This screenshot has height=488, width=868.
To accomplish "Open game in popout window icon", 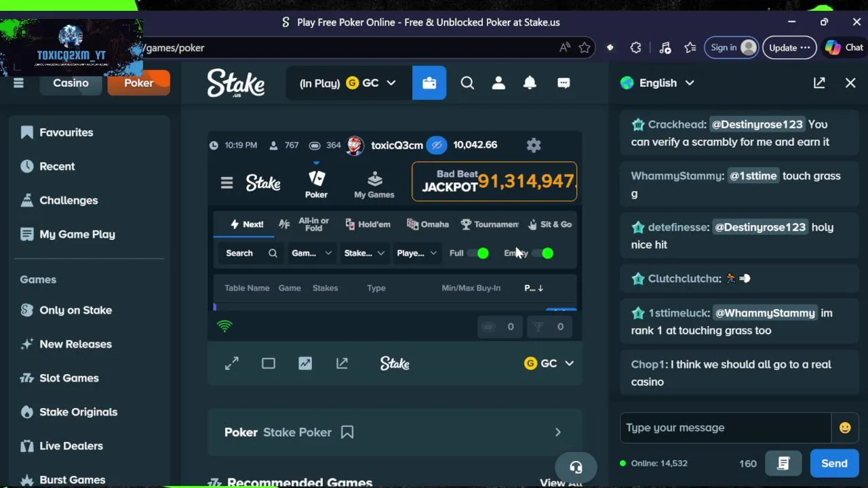I will coord(342,364).
